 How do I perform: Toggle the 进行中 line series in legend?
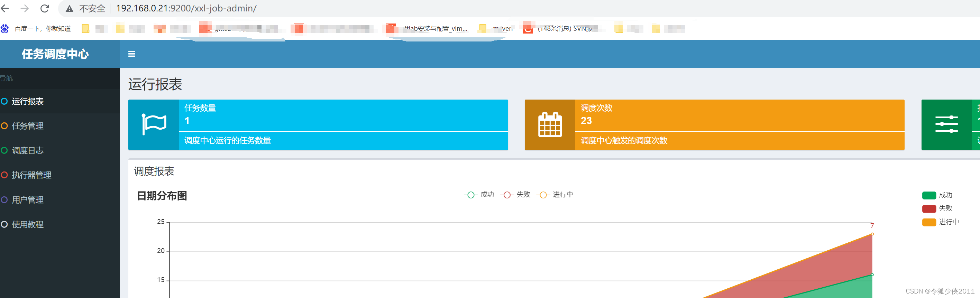(x=555, y=195)
